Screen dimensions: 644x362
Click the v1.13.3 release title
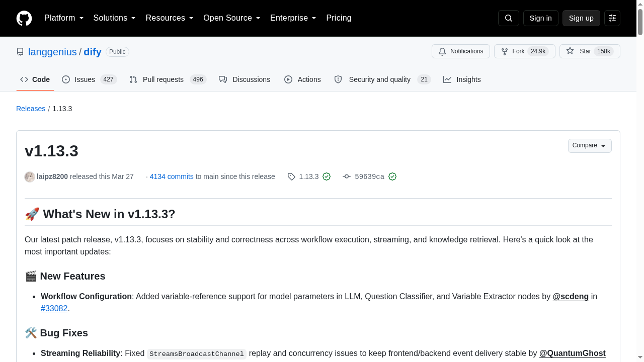[x=51, y=151]
